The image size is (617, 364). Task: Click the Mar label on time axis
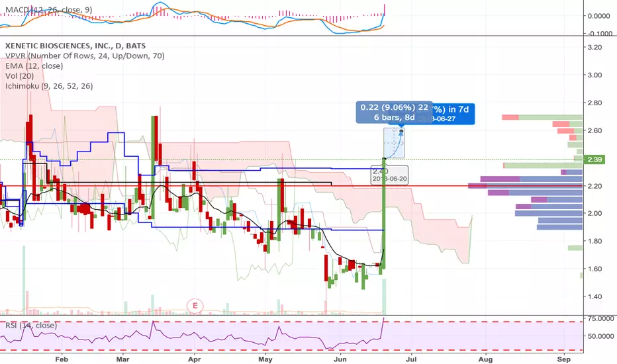(122, 359)
